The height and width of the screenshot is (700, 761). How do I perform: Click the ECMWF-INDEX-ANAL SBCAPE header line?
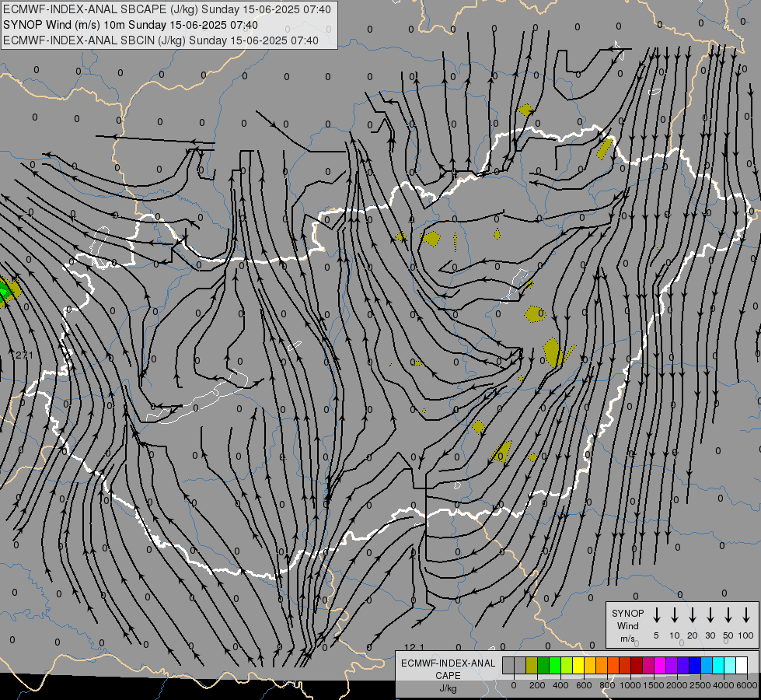tap(167, 9)
